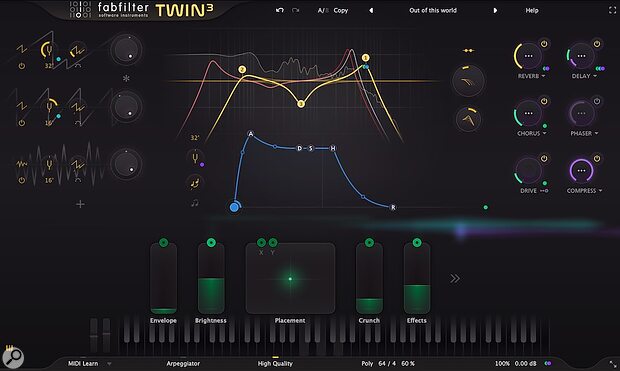Open the Reverb type dropdown
Image resolution: width=620 pixels, height=371 pixels.
pos(531,76)
